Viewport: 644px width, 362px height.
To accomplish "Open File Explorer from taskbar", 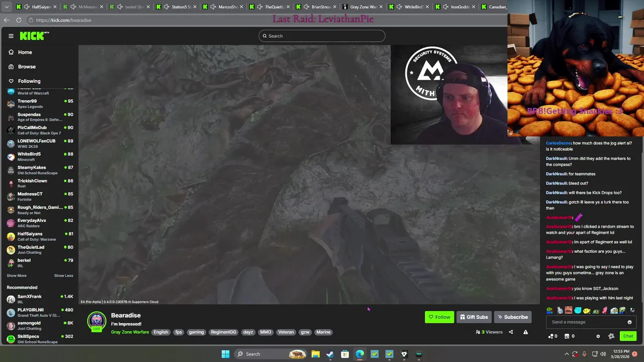I will point(315,354).
